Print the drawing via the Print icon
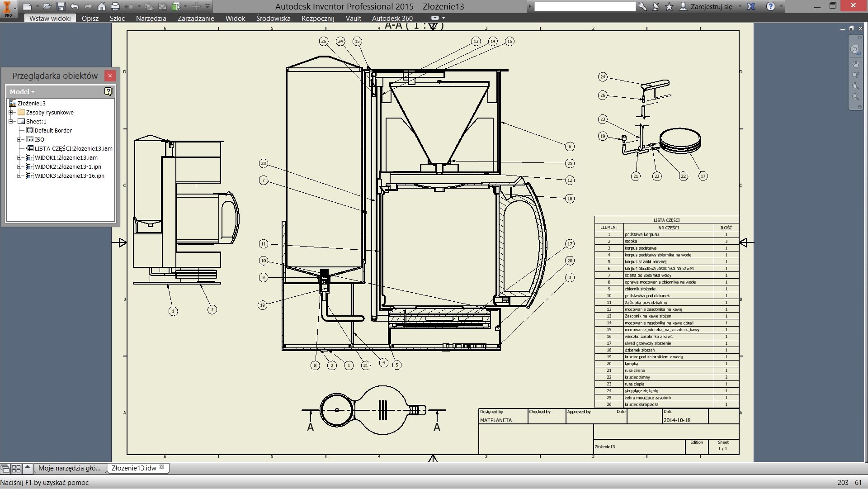The width and height of the screenshot is (868, 494). point(115,6)
